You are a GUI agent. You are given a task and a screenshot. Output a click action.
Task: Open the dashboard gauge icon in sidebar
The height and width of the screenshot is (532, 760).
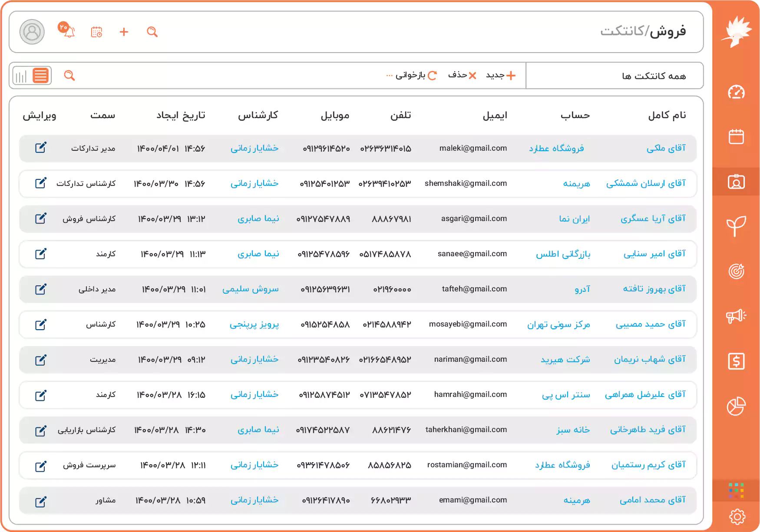coord(736,92)
